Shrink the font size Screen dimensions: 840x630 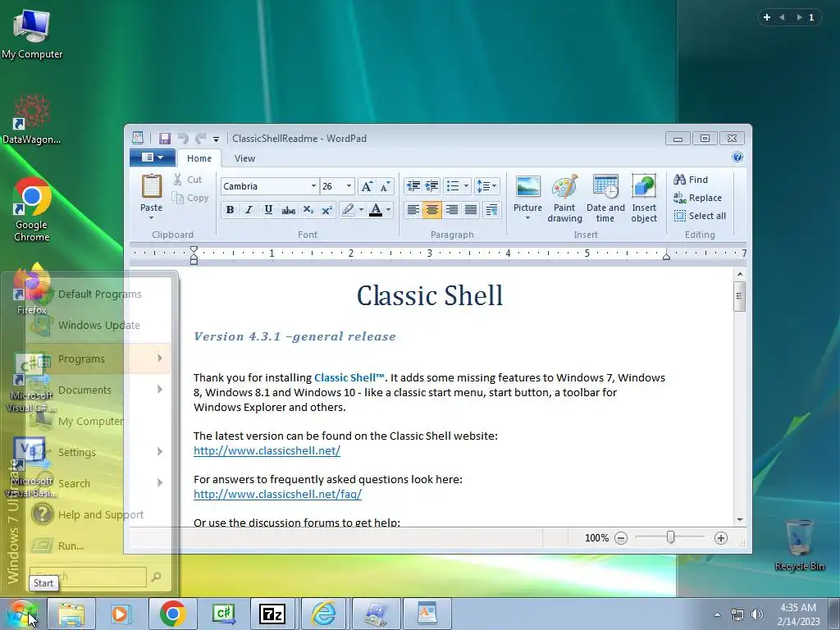coord(386,186)
